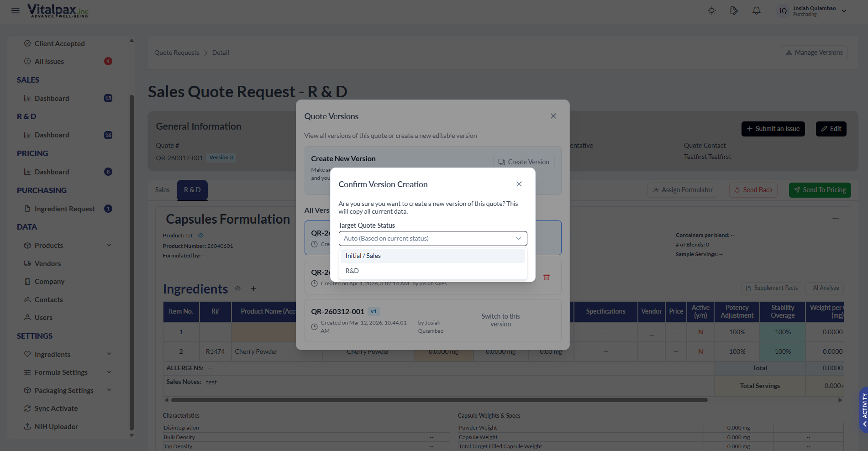Click the Contacts people icon
This screenshot has width=868, height=451.
[x=27, y=299]
